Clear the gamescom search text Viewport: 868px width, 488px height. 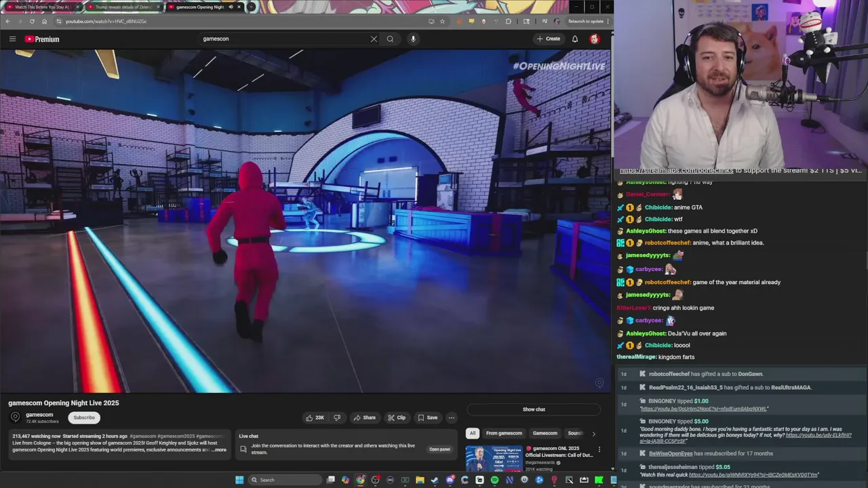point(374,39)
